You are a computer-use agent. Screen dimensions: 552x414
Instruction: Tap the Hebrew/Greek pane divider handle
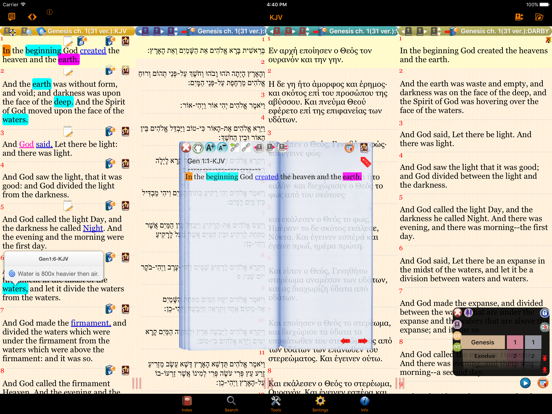pos(269,383)
